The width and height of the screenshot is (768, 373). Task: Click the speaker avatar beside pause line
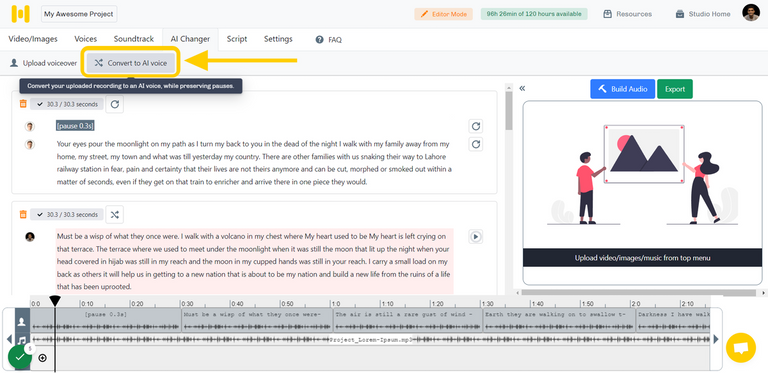point(30,127)
